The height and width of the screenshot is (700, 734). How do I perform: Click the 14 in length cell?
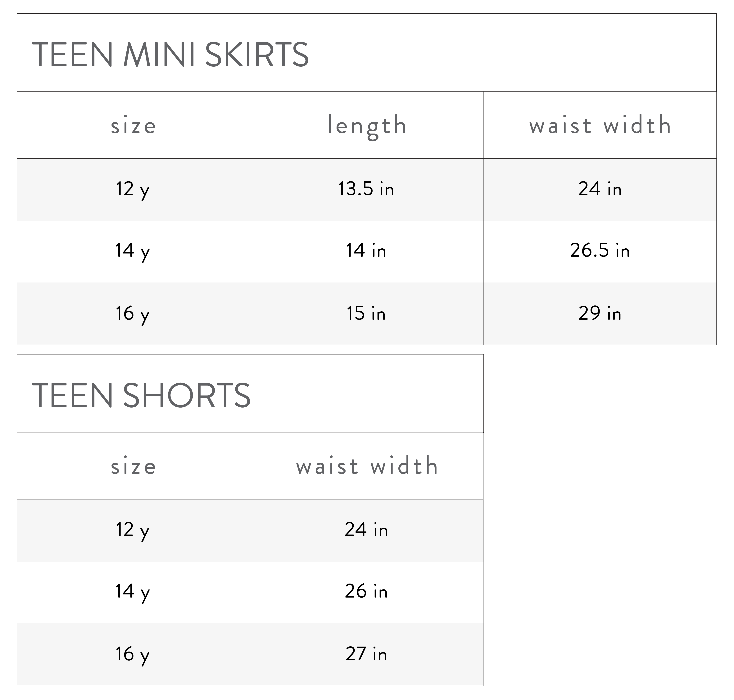tap(366, 250)
